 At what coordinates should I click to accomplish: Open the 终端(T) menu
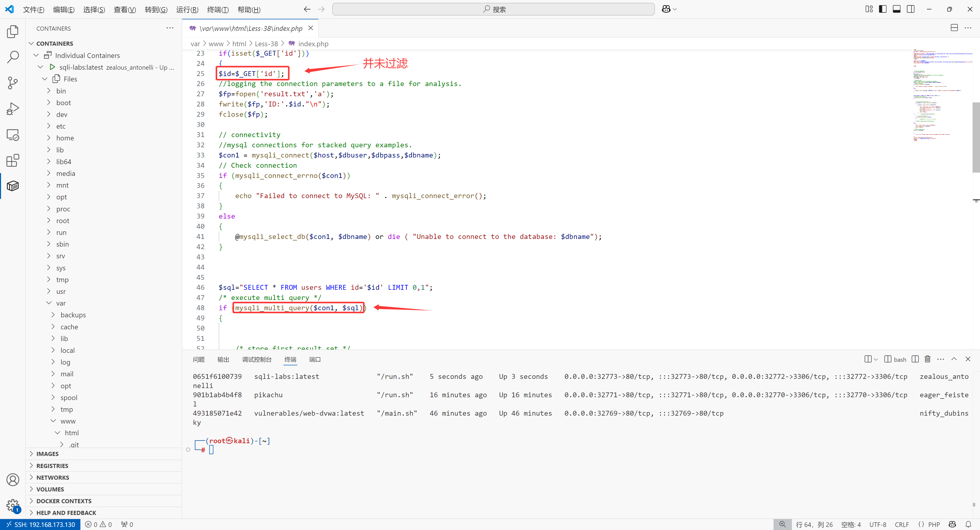(x=218, y=9)
